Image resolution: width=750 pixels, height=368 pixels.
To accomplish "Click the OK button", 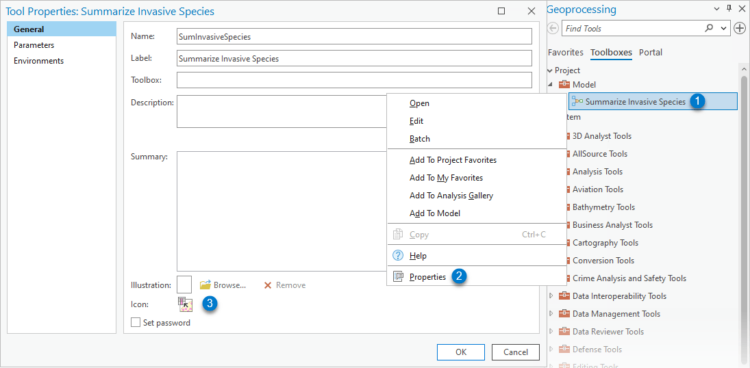I will [x=461, y=352].
